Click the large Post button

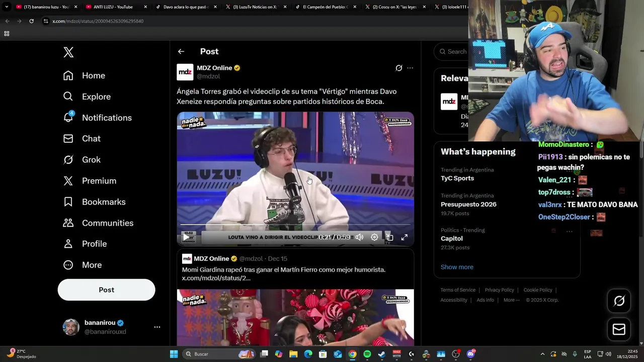[106, 290]
